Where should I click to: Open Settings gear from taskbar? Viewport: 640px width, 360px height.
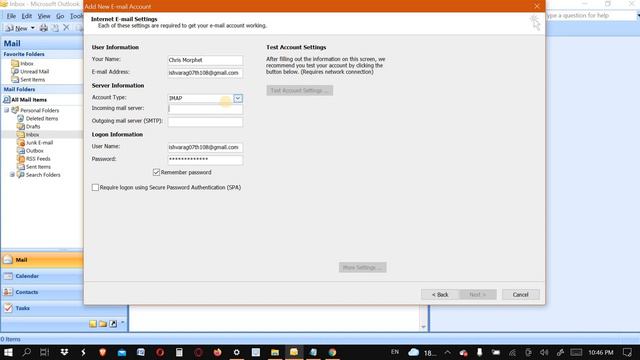(x=237, y=352)
